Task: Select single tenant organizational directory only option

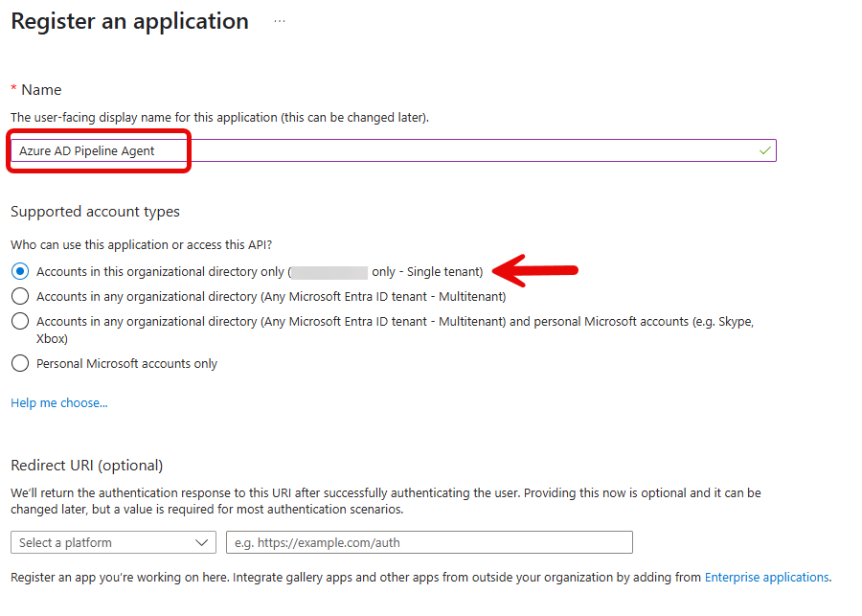Action: point(20,272)
